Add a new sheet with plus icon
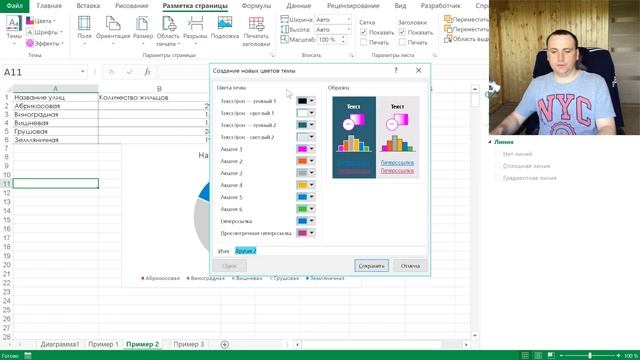The width and height of the screenshot is (640, 360). point(224,344)
